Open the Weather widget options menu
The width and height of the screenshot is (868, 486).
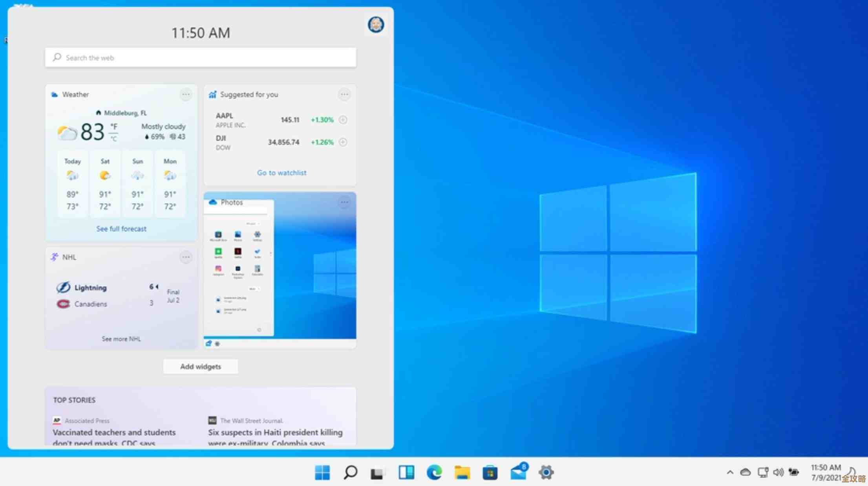click(186, 94)
